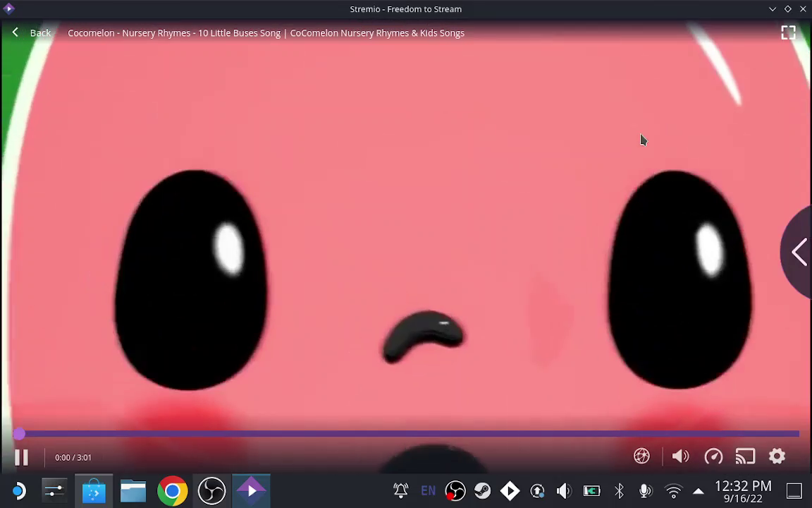Mute the Stremio player volume
This screenshot has width=812, height=508.
(x=680, y=456)
